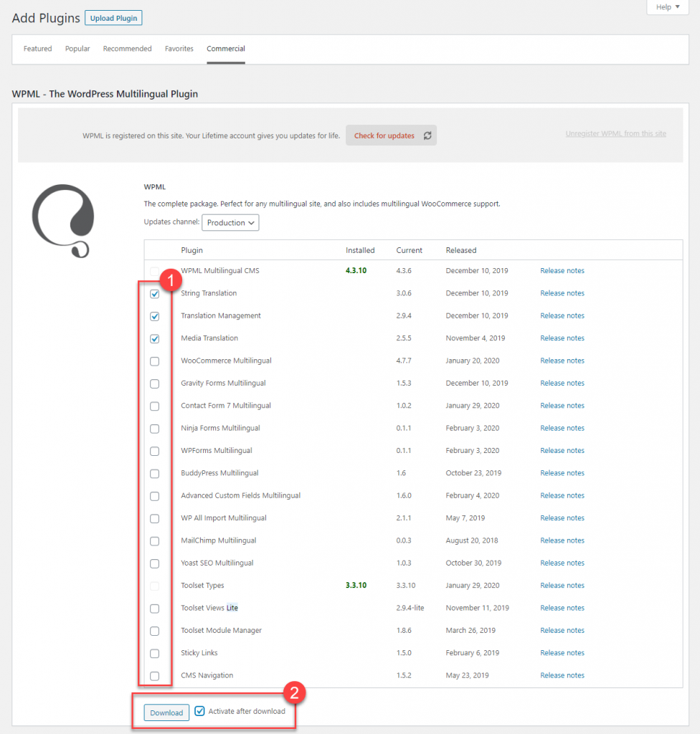Open Release notes for CMS Navigation
Screen dimensions: 700x734
(562, 675)
